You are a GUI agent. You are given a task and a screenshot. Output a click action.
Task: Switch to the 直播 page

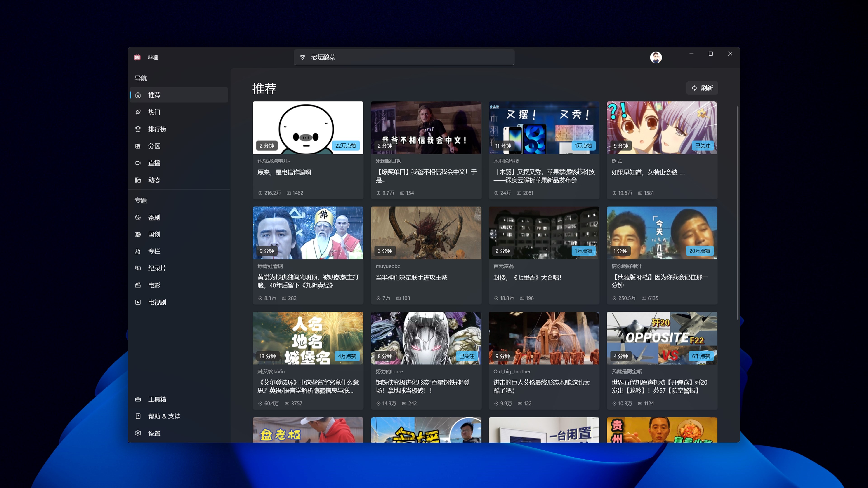[179, 163]
